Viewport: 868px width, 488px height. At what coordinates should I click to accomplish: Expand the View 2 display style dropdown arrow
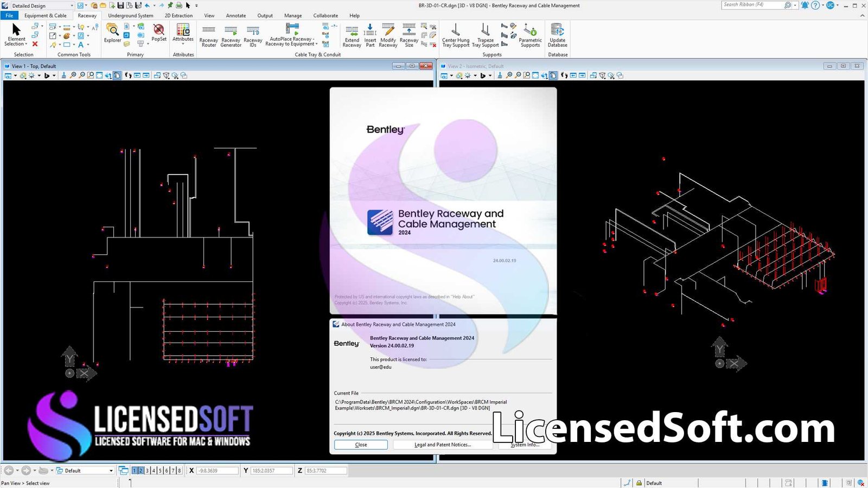[475, 75]
